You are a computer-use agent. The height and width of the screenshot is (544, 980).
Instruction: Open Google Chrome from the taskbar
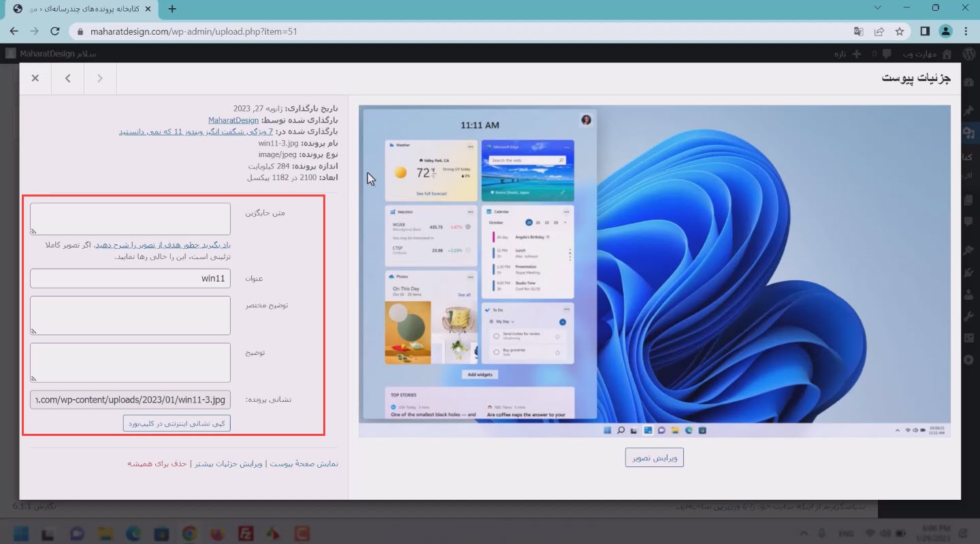click(189, 533)
